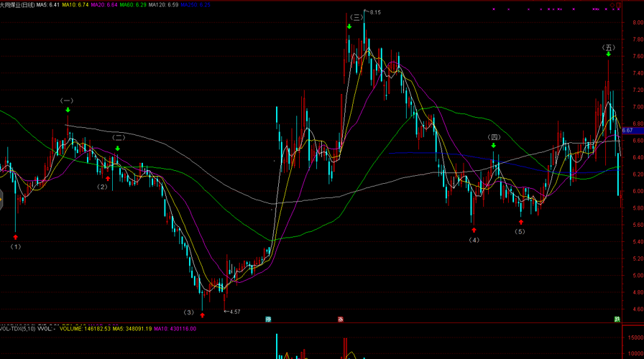
Task: Click the red up arrow beside (3)
Action: coord(202,315)
